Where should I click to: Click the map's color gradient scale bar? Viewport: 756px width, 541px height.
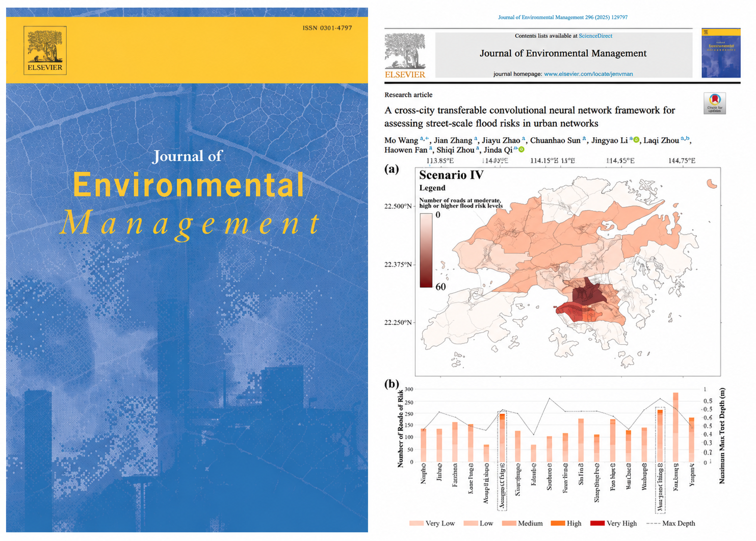tap(426, 250)
